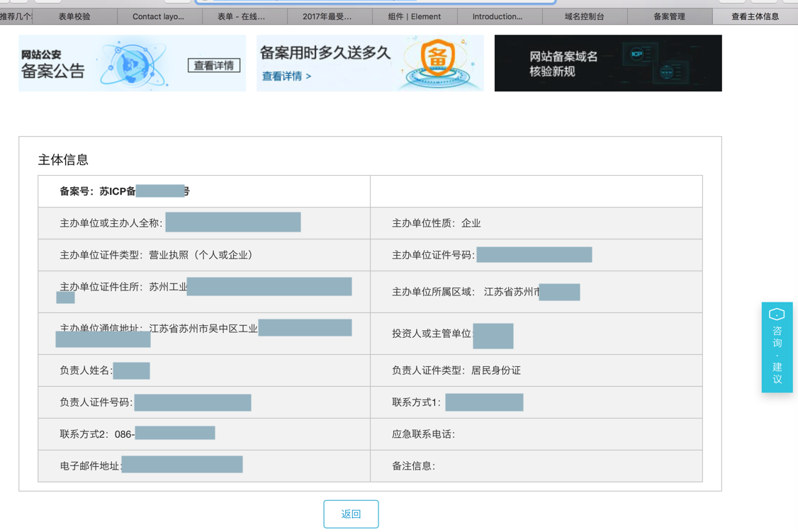The image size is (798, 532).
Task: Select the 应急联系电话 label
Action: 423,434
